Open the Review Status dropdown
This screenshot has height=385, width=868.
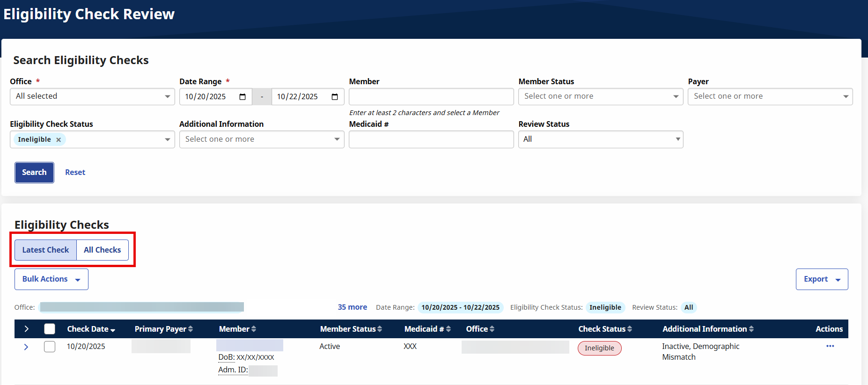pyautogui.click(x=600, y=139)
